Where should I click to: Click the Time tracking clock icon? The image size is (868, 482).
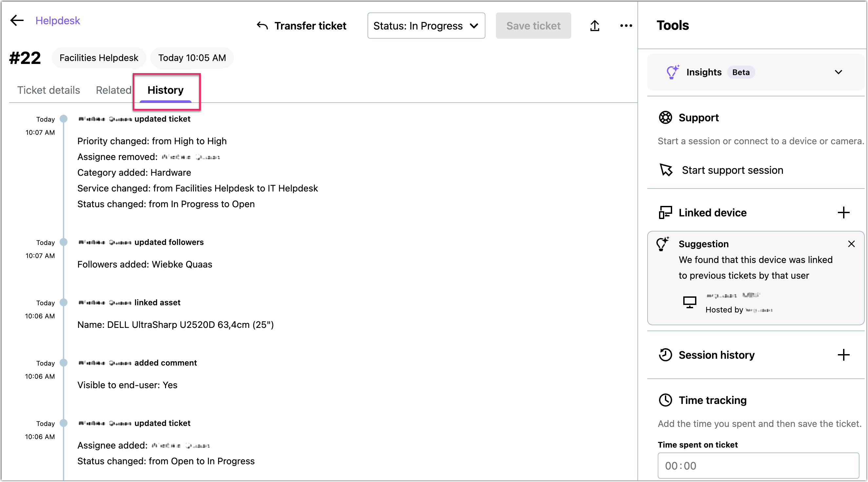coord(665,400)
